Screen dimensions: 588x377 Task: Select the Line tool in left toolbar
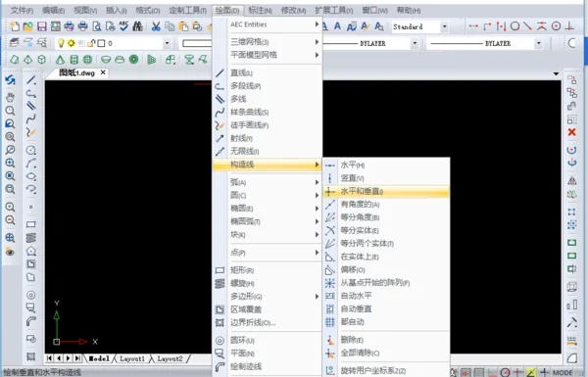coord(31,80)
